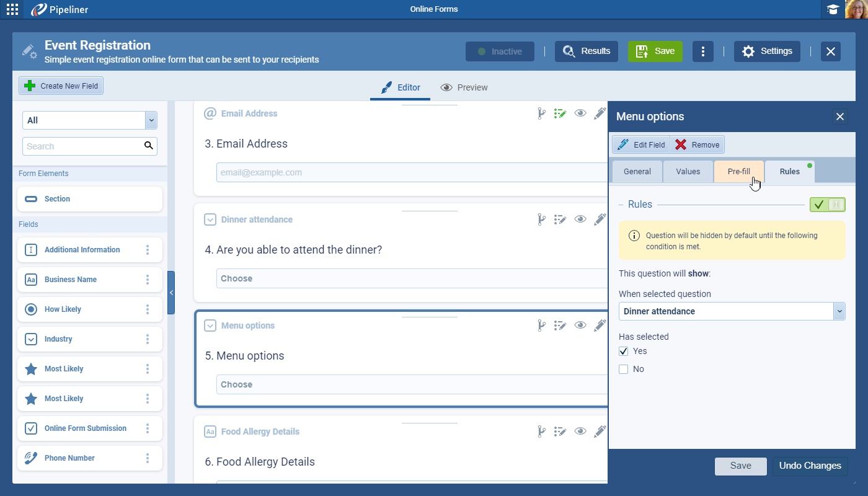The image size is (868, 496).
Task: Disable the Rules toggle switch
Action: pyautogui.click(x=827, y=205)
